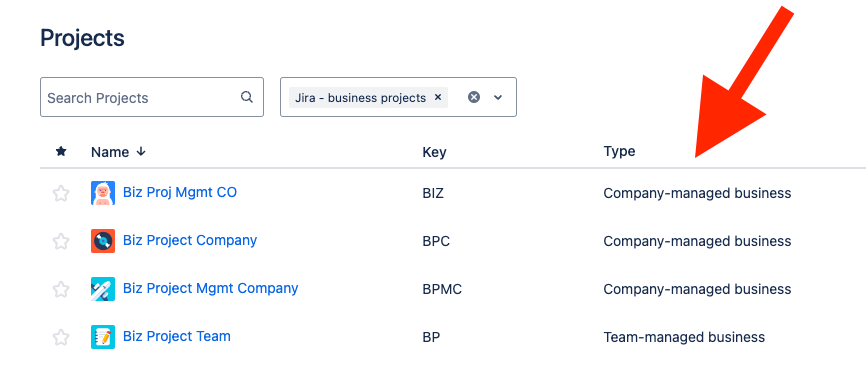This screenshot has height=367, width=866.
Task: Star the Biz Project Mgmt Company project
Action: point(61,289)
